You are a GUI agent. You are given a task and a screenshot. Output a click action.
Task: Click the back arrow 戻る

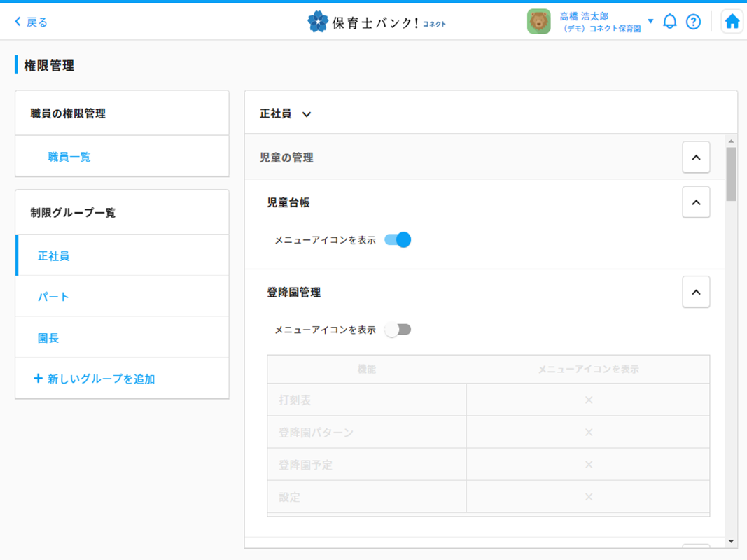click(31, 22)
